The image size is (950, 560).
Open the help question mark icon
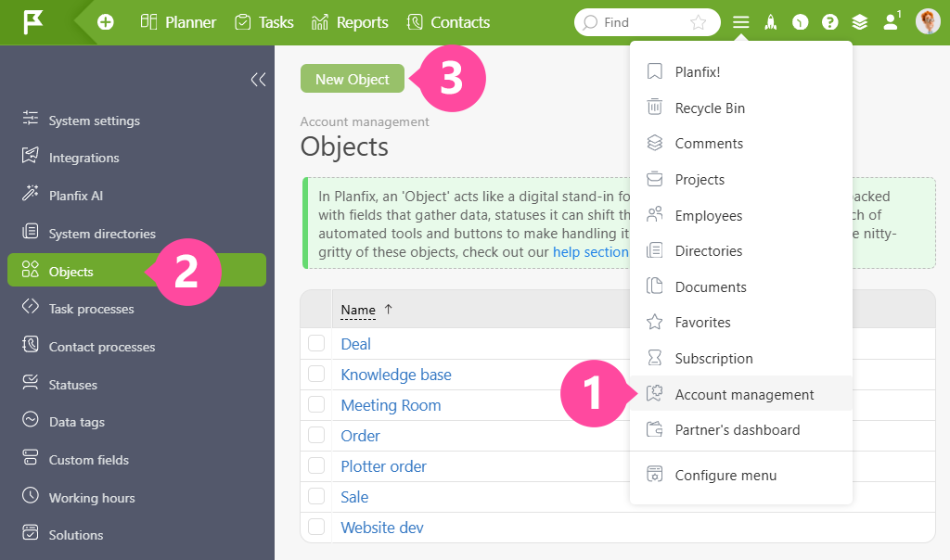pyautogui.click(x=830, y=22)
